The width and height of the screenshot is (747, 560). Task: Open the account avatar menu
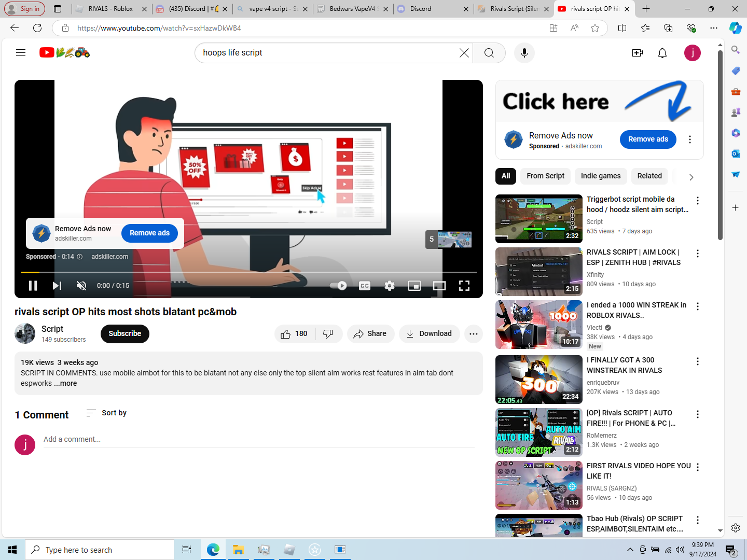tap(693, 53)
